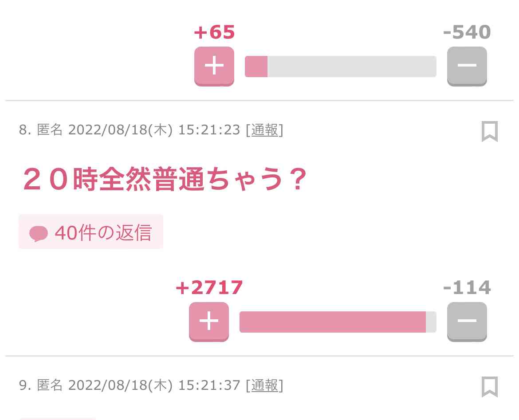The image size is (519, 420).
Task: Click the +65 vote count
Action: (x=215, y=32)
